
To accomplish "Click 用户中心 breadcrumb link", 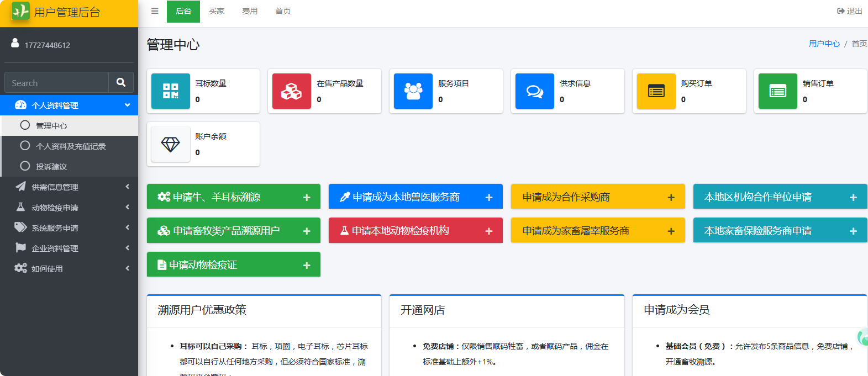I will 824,44.
